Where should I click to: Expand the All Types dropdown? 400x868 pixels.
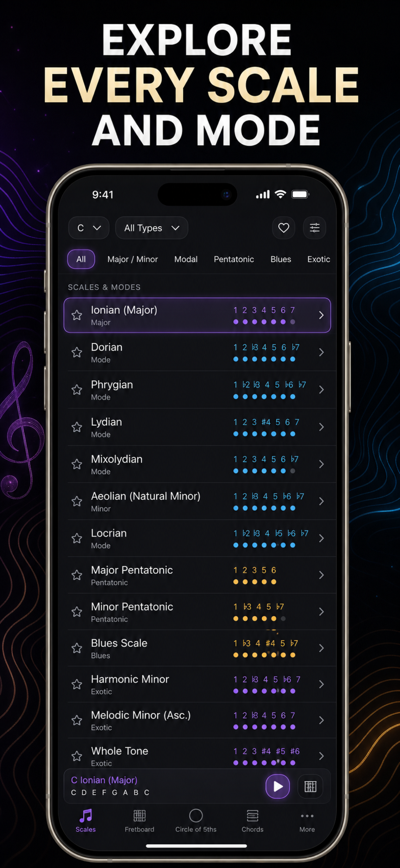(x=152, y=228)
